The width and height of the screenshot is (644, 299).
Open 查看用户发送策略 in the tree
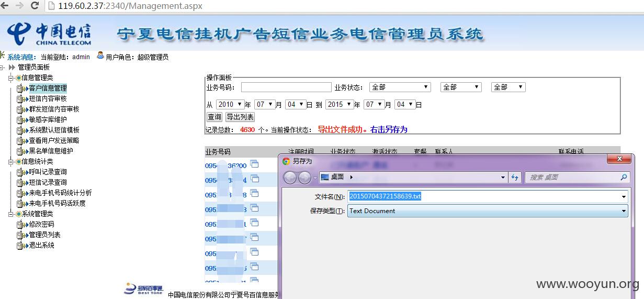[54, 140]
